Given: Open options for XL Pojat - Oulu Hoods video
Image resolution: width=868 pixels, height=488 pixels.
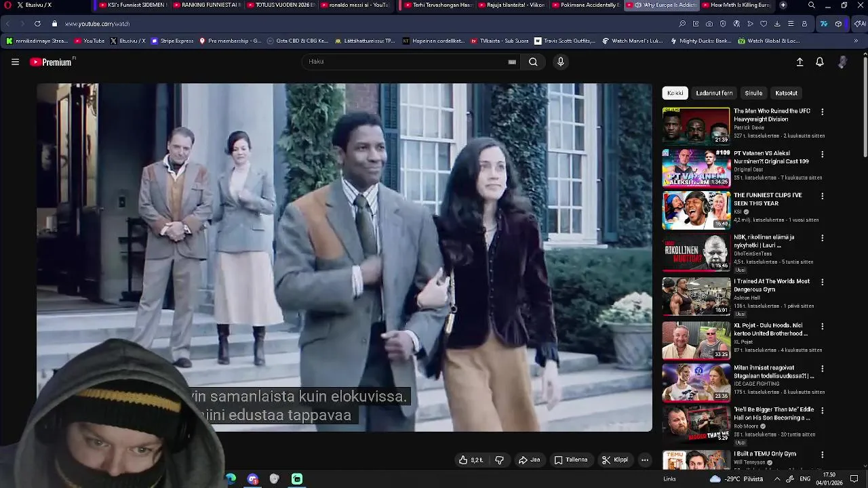Looking at the screenshot, I should [x=822, y=326].
